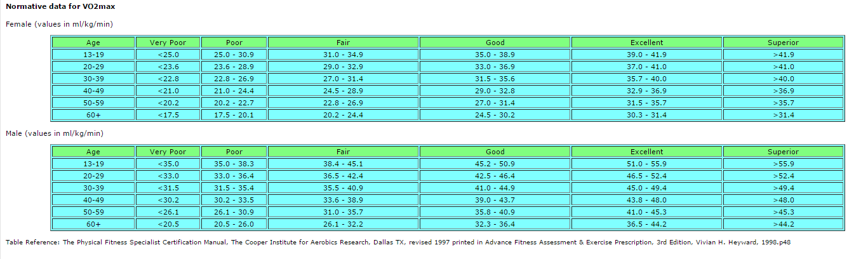Select male cell '38.4 - 45.1'
The image size is (868, 259).
point(343,164)
